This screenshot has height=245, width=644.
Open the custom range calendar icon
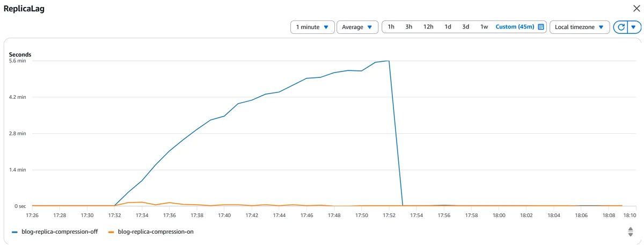coord(541,27)
